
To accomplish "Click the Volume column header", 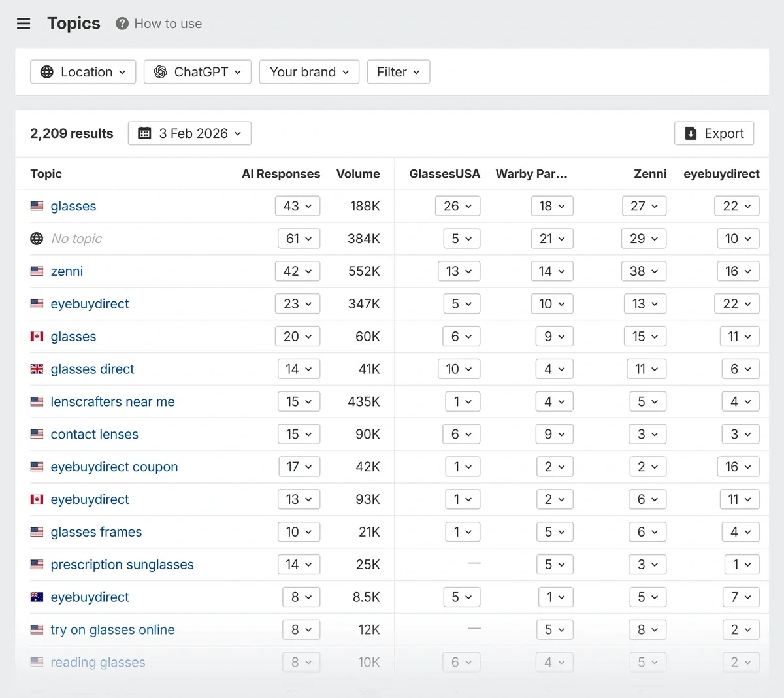I will pos(358,173).
